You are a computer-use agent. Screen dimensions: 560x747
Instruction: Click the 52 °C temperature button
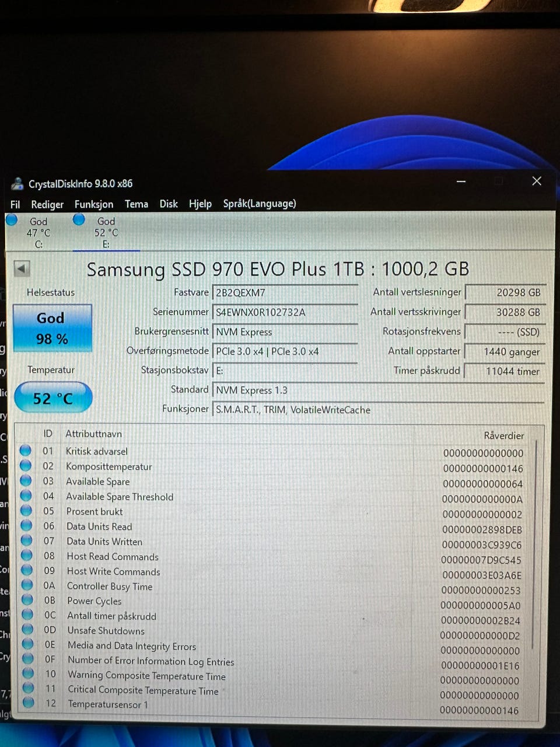point(52,398)
